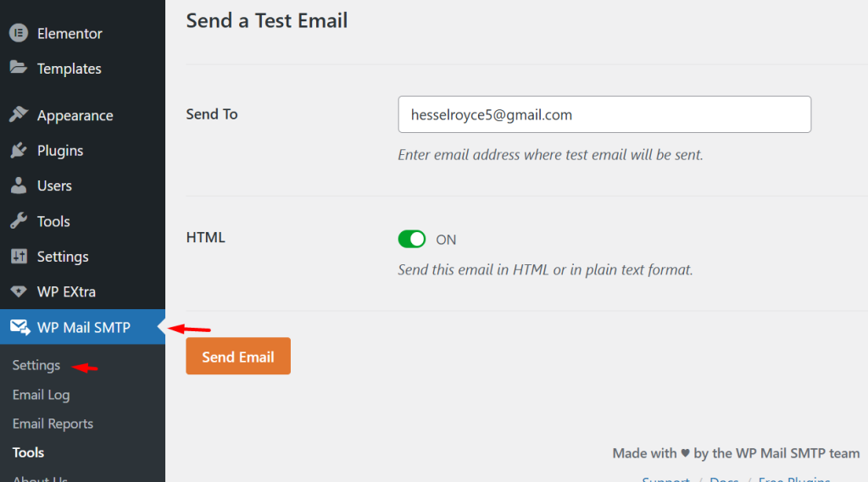Click the orange Send Email button
Screen dimensions: 868x482
click(238, 357)
